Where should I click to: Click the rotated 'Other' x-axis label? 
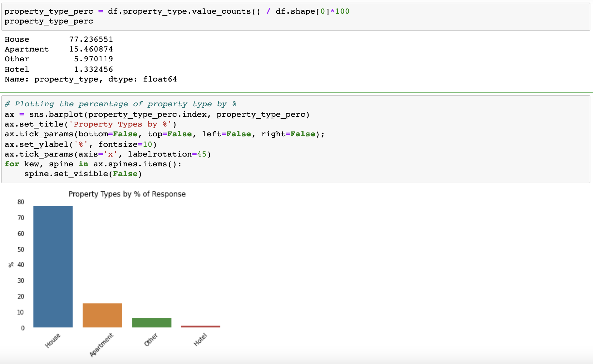pos(151,340)
